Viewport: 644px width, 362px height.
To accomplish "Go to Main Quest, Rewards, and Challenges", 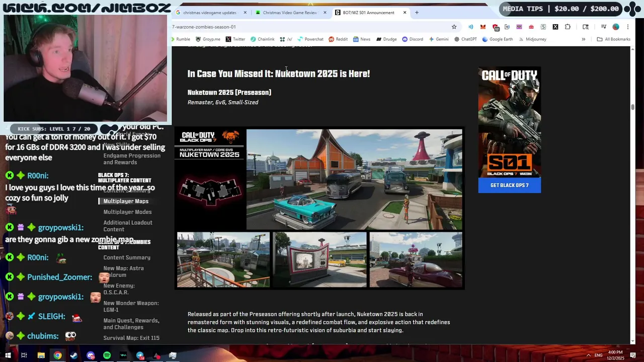I will pyautogui.click(x=131, y=324).
